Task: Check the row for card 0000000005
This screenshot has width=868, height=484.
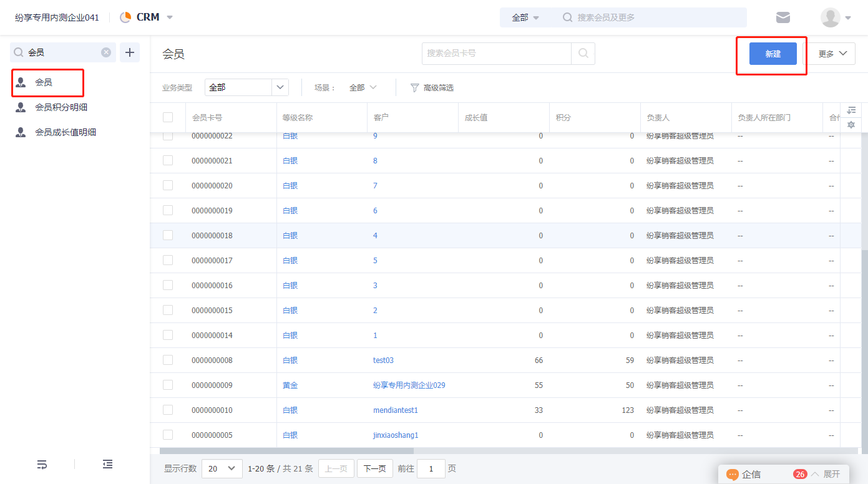Action: click(168, 435)
